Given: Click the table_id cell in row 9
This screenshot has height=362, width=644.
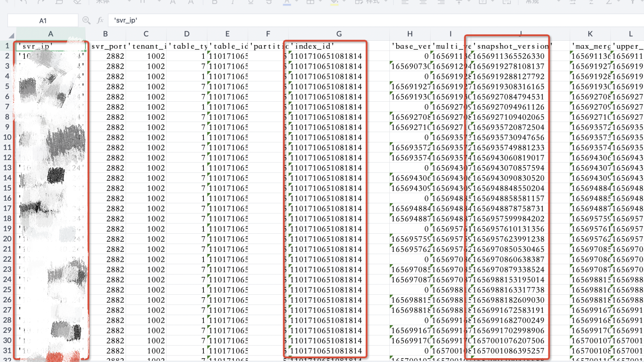Looking at the screenshot, I should pos(228,127).
